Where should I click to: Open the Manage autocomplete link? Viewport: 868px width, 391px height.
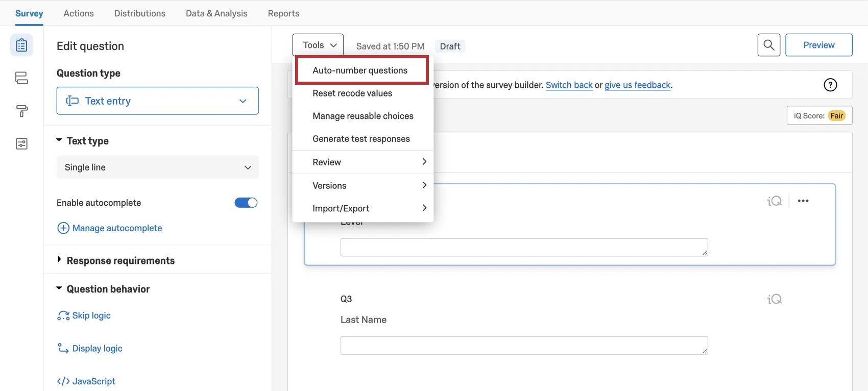[117, 228]
